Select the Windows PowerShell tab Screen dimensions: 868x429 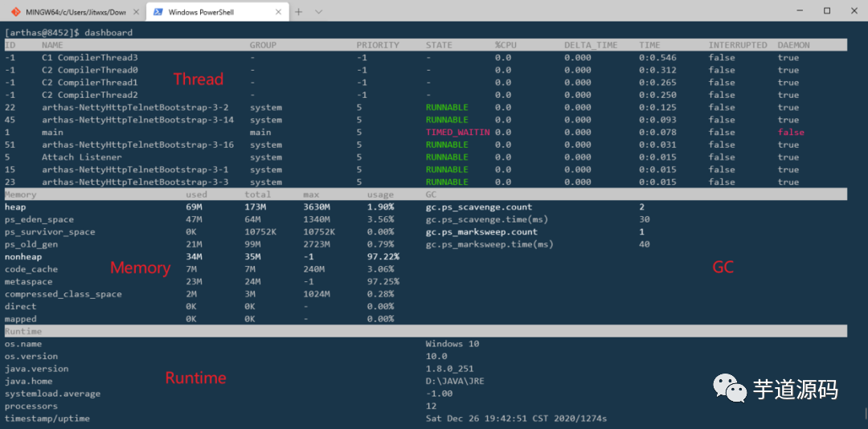pyautogui.click(x=217, y=11)
